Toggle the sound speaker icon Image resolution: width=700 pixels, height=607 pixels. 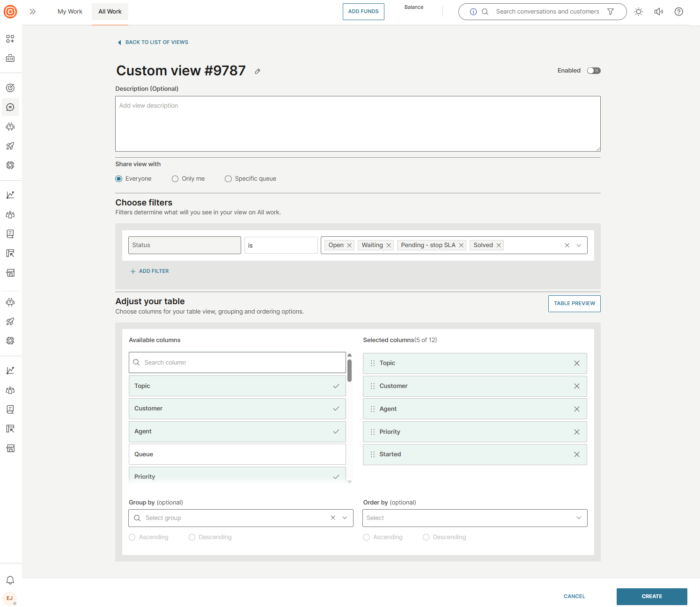(658, 12)
